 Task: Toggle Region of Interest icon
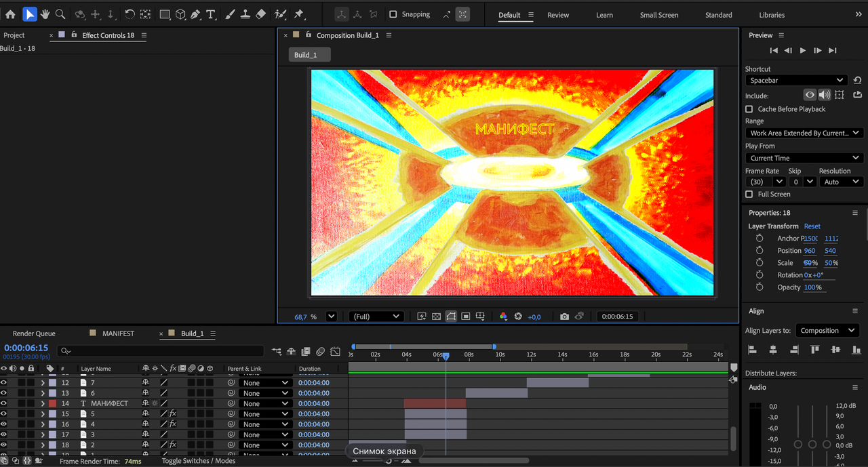tap(466, 317)
